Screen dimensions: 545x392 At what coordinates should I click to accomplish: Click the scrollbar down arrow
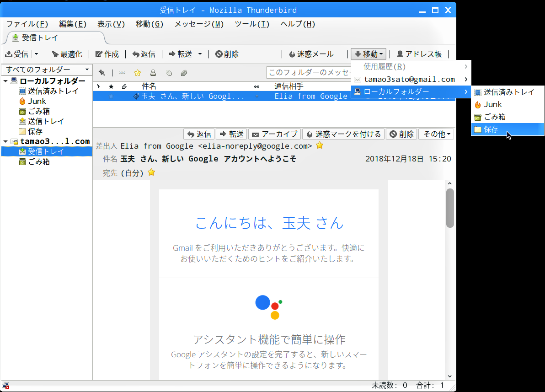click(x=450, y=376)
